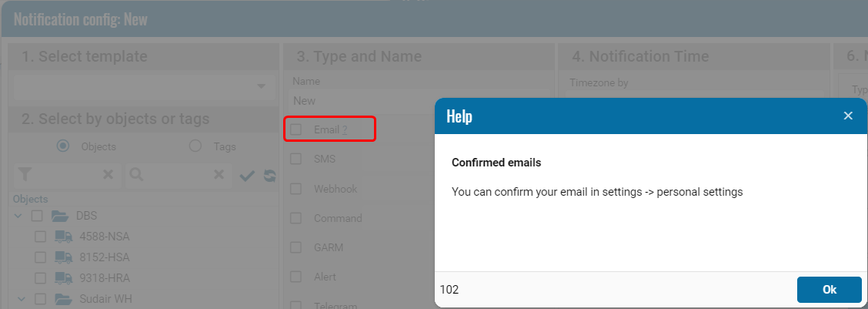
Task: Click the search magnifier icon
Action: coord(136,175)
